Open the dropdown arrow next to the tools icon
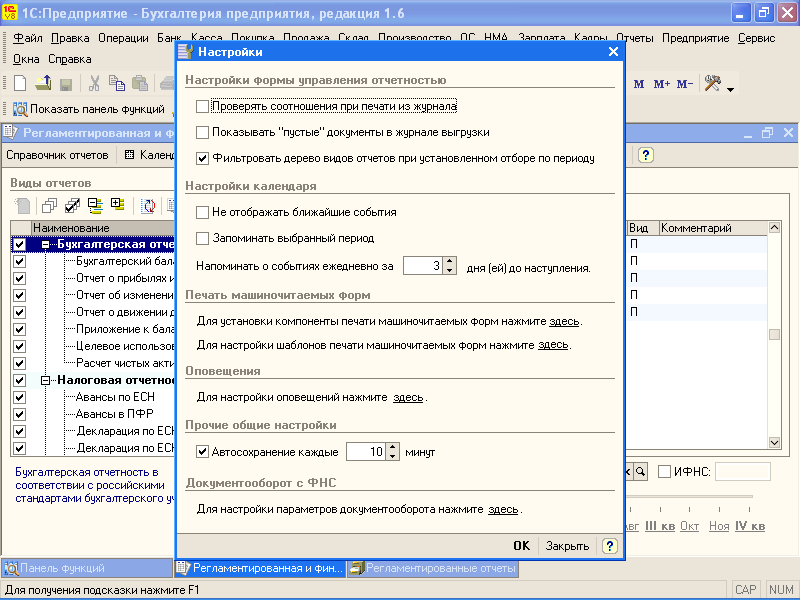Screen dimensions: 800x600 coord(731,89)
